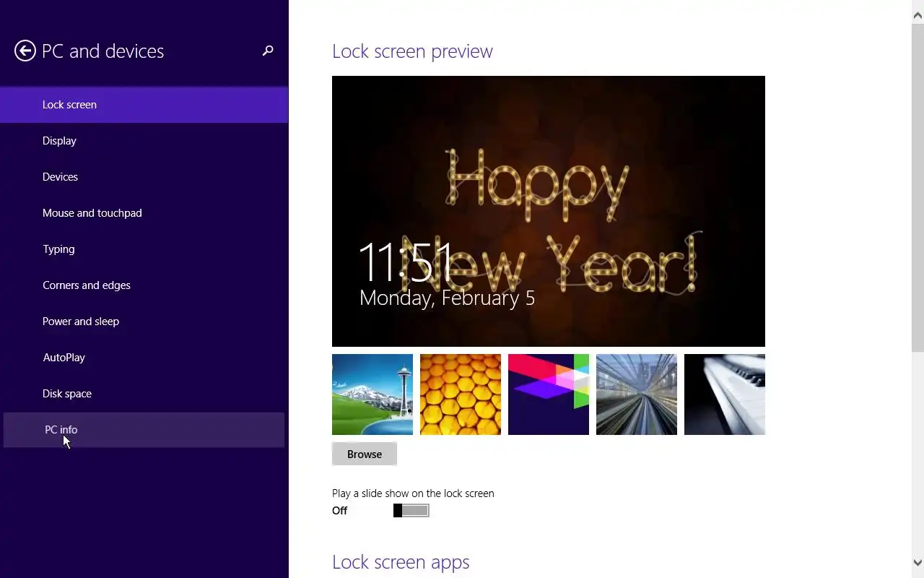Click the PC and devices title
924x578 pixels.
point(103,51)
